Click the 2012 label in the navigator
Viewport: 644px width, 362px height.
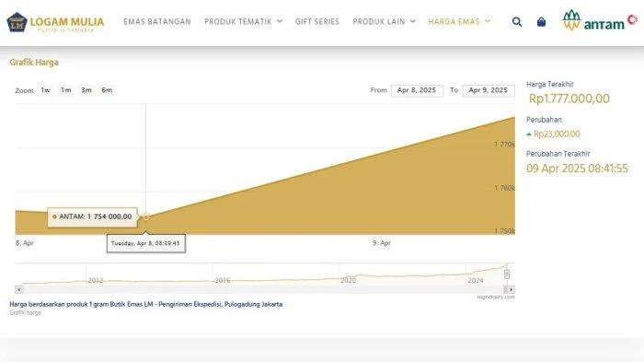[96, 280]
